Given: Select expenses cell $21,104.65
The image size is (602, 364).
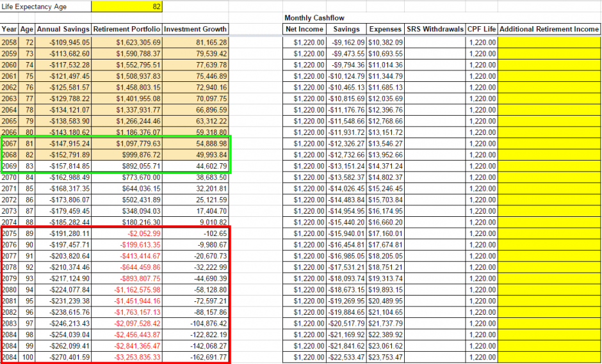Looking at the screenshot, I should click(x=385, y=313).
